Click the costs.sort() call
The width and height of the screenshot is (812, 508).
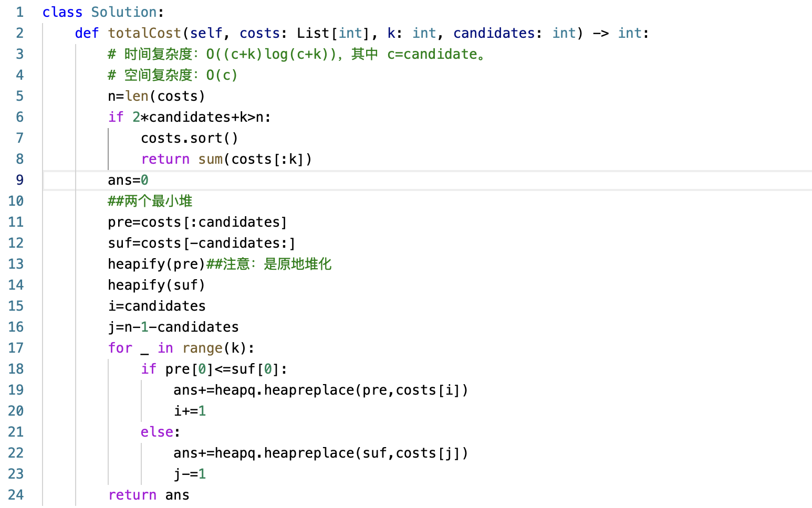(189, 137)
